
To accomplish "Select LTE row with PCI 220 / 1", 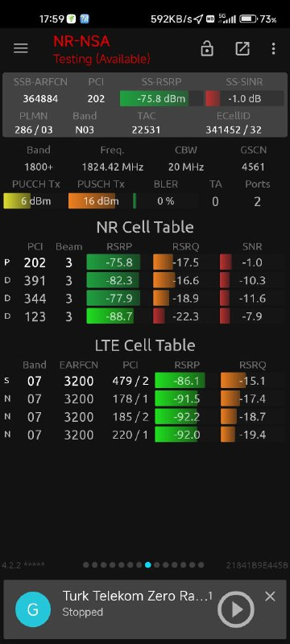I will (x=143, y=435).
